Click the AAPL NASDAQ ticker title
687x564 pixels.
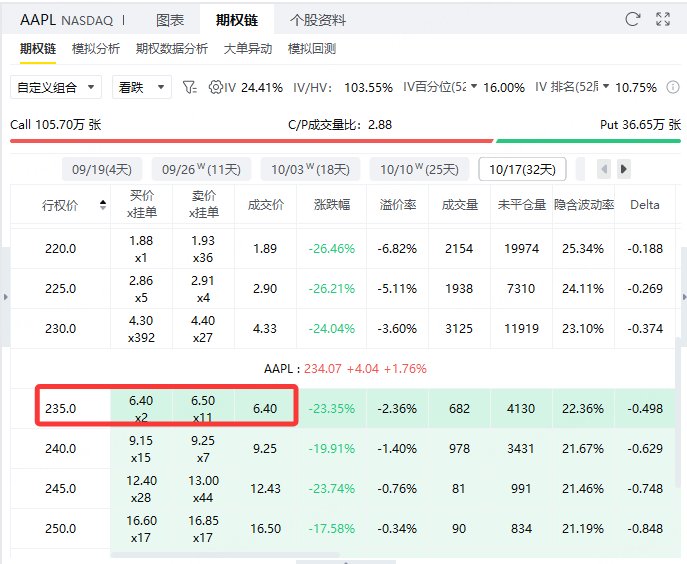tap(67, 20)
